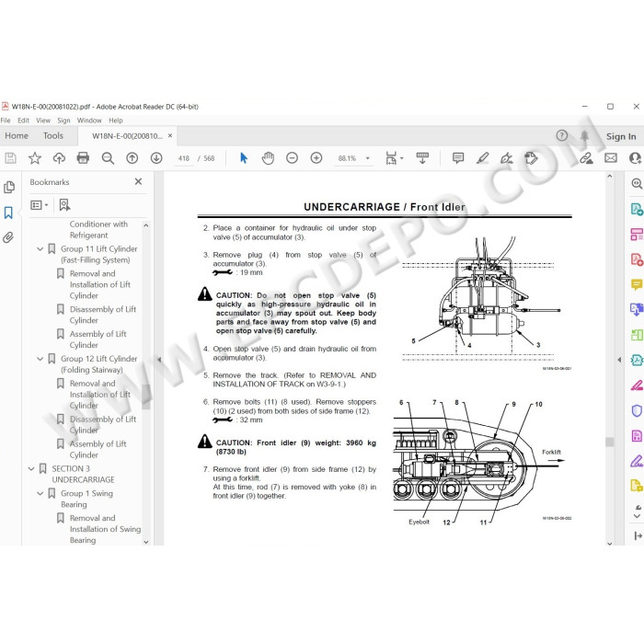Open notifications bell
Image resolution: width=644 pixels, height=644 pixels.
(x=584, y=135)
